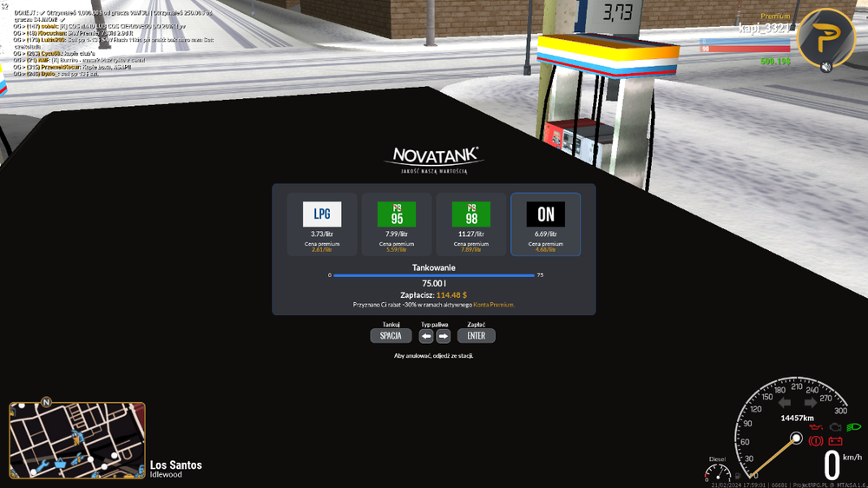Screen dimensions: 868x488
Task: Open the Konta Premium link
Action: 494,305
